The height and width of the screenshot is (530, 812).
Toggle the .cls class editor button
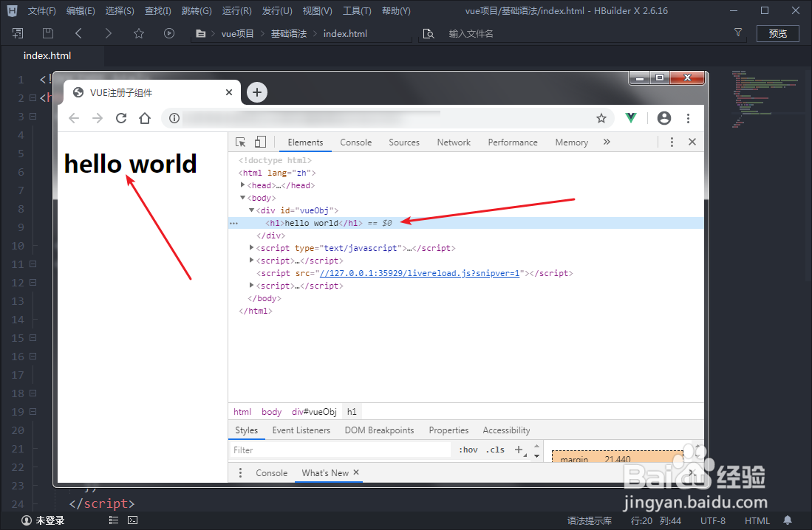[495, 450]
